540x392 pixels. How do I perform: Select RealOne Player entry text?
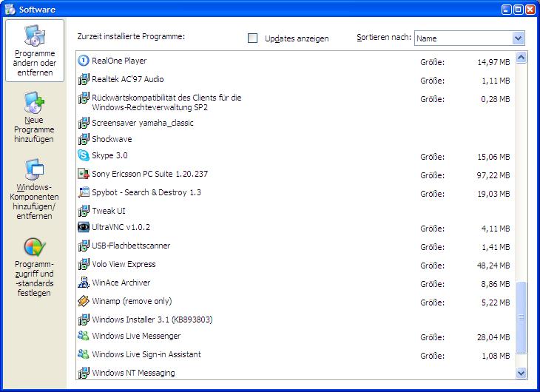(119, 61)
